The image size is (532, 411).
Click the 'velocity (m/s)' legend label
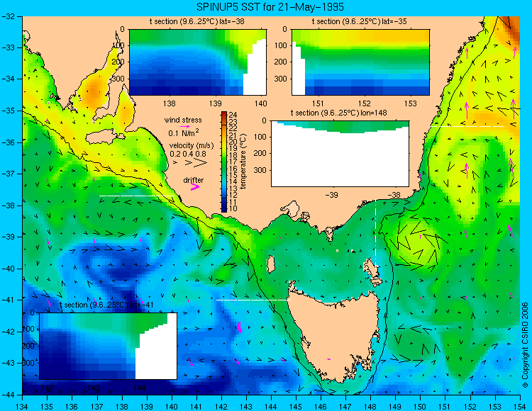click(x=192, y=146)
